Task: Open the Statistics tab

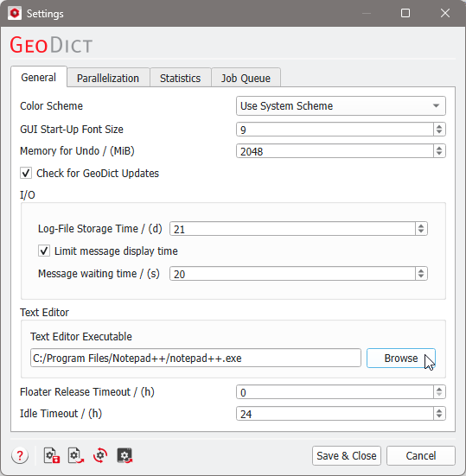Action: tap(181, 78)
